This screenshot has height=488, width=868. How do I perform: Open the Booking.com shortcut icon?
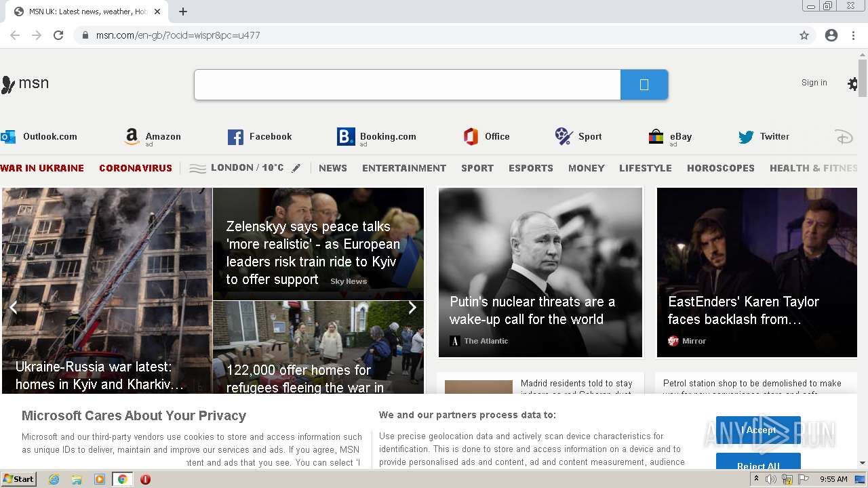click(x=346, y=137)
